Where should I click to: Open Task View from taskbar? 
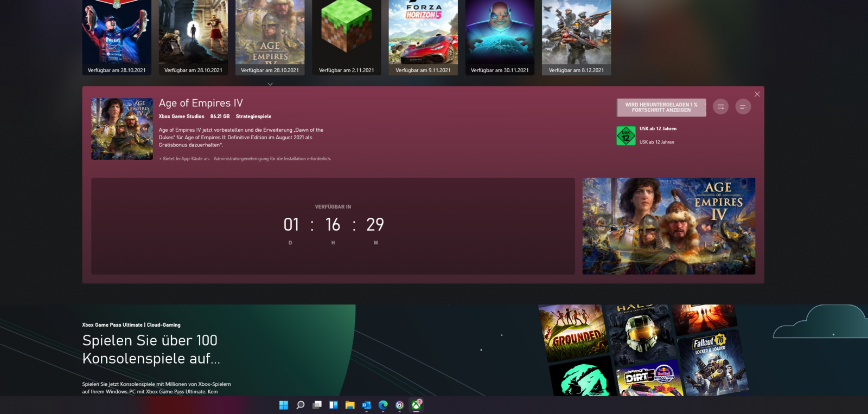tap(317, 405)
